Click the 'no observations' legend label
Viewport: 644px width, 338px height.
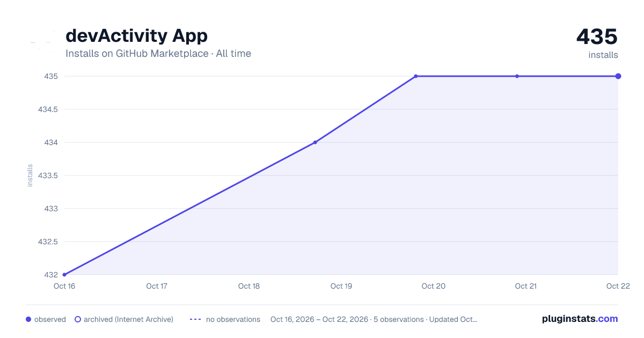(233, 319)
